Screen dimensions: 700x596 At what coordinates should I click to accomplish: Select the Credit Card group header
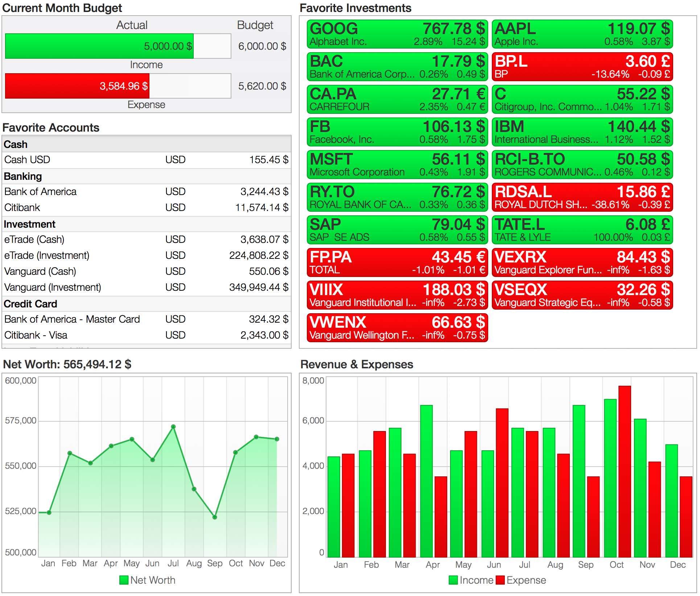147,304
